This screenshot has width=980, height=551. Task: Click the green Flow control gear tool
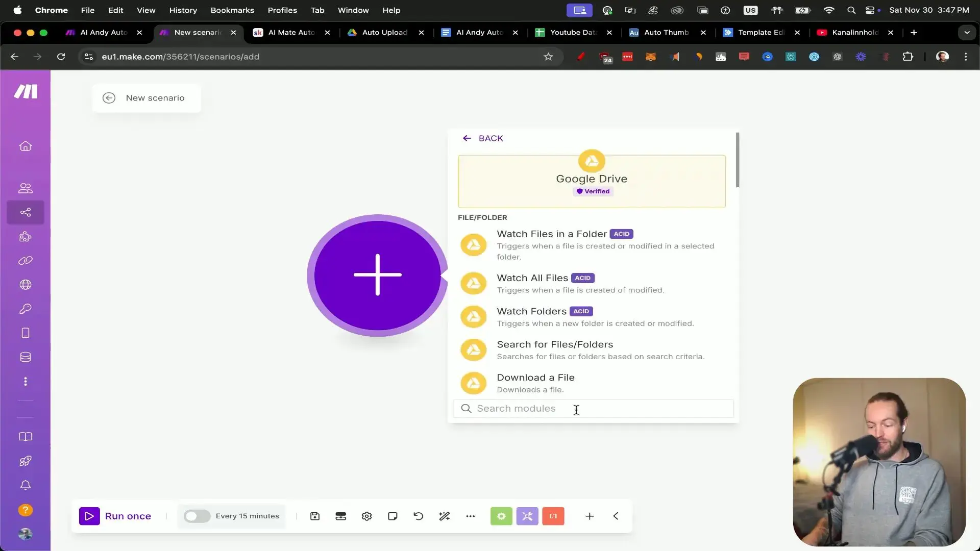coord(501,516)
